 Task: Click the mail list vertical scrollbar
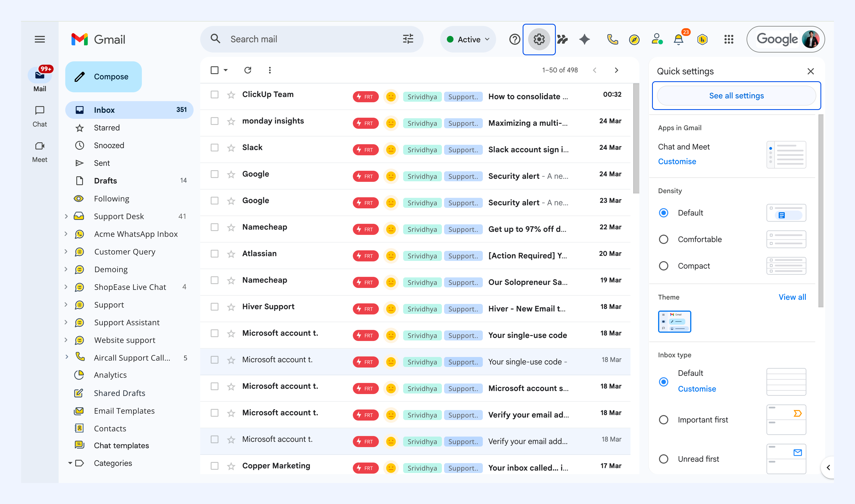tap(636, 138)
